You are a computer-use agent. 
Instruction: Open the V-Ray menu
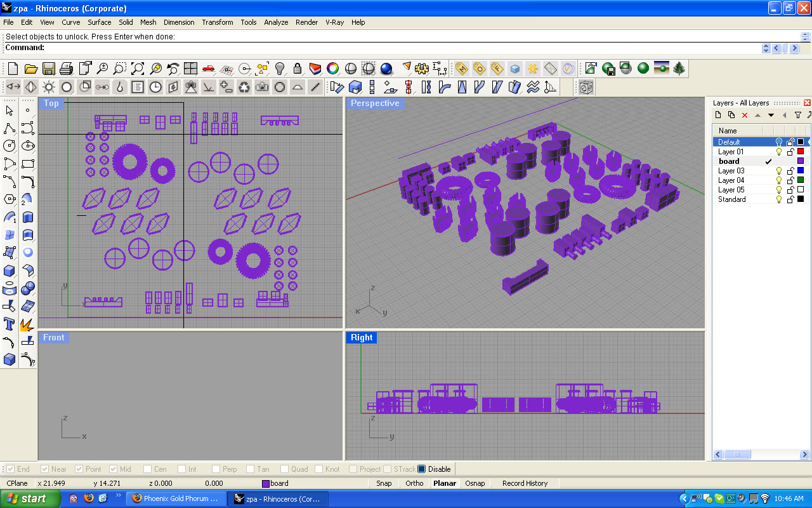335,22
